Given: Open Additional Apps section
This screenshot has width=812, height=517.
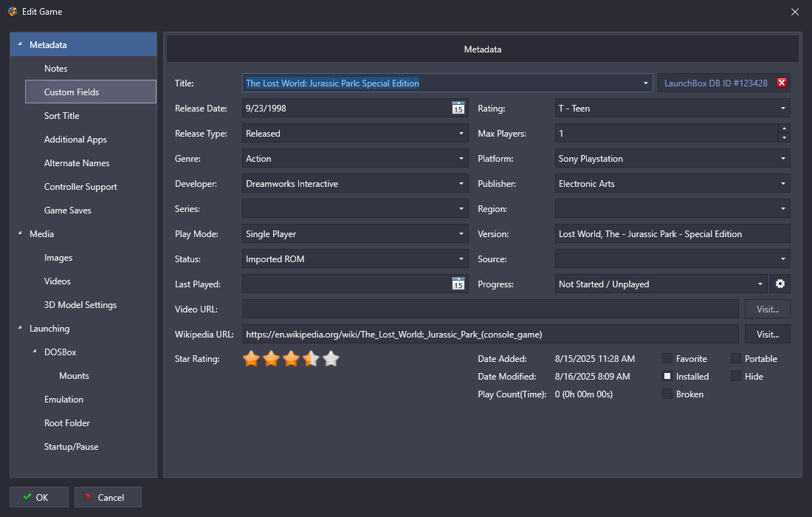Looking at the screenshot, I should click(75, 140).
